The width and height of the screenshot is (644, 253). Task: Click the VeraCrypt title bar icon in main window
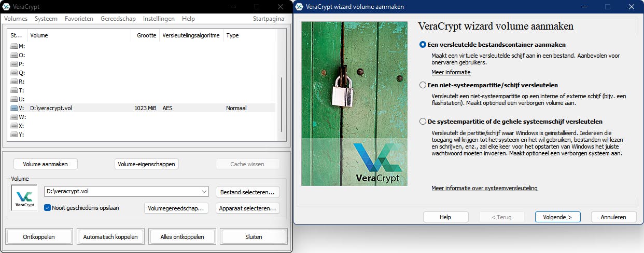pyautogui.click(x=6, y=7)
